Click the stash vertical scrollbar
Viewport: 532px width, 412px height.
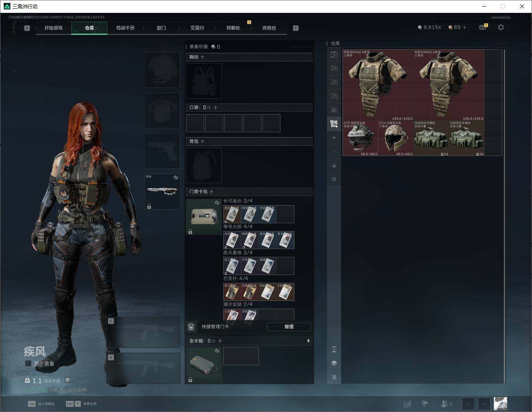[505, 216]
